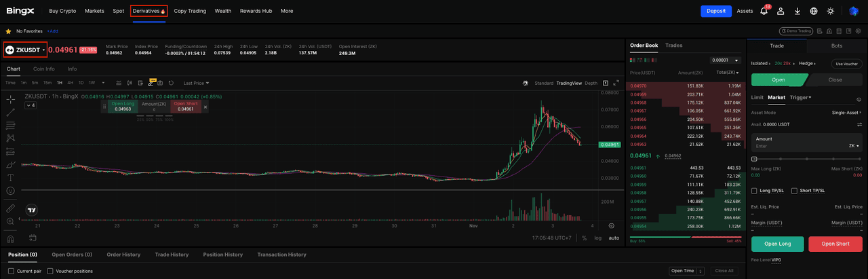The height and width of the screenshot is (279, 868).
Task: Toggle light/dark theme sun icon
Action: pos(830,11)
